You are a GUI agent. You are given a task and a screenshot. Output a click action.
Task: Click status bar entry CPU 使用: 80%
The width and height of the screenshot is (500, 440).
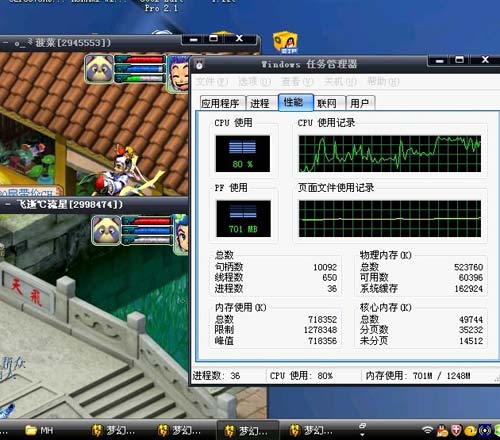[301, 376]
